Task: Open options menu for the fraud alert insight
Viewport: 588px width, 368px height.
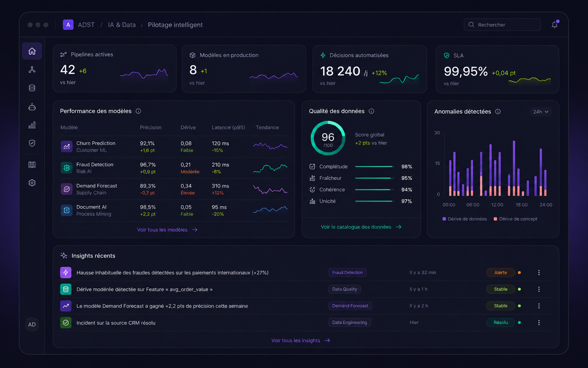Action: pyautogui.click(x=539, y=273)
